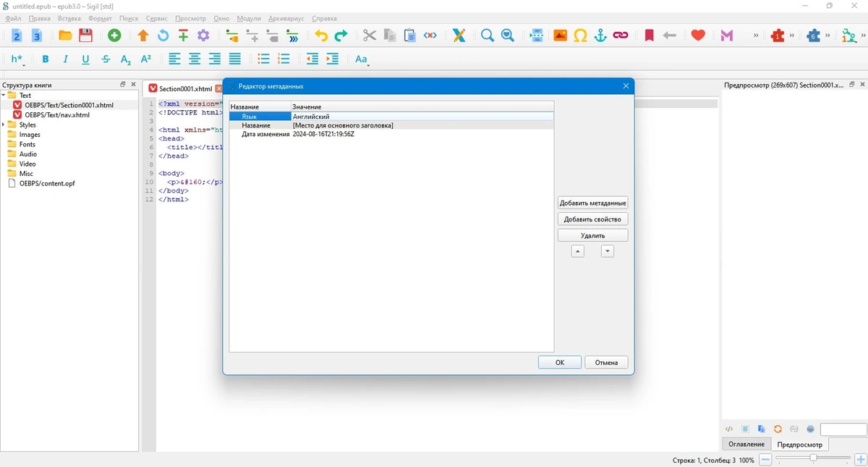Close the metadata editor dialog X

[x=626, y=86]
